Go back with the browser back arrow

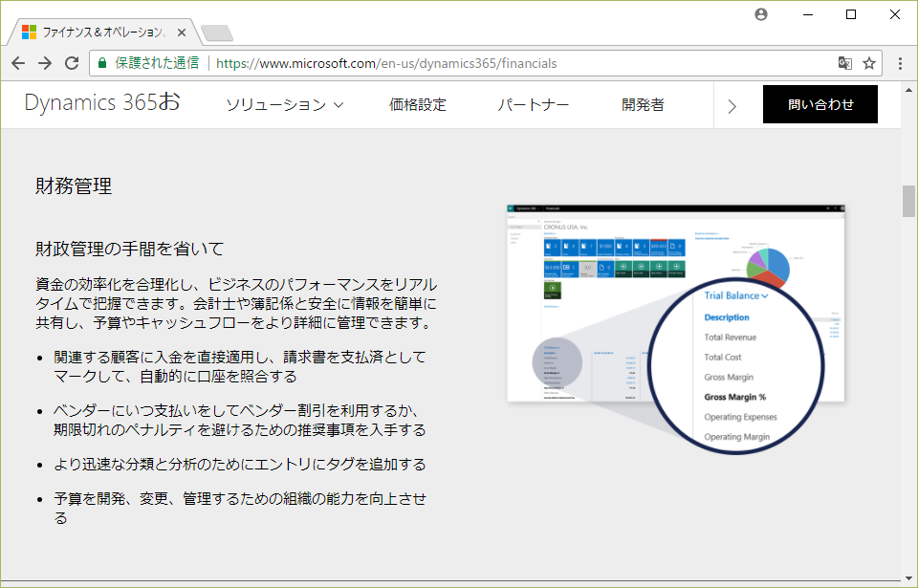coord(18,63)
